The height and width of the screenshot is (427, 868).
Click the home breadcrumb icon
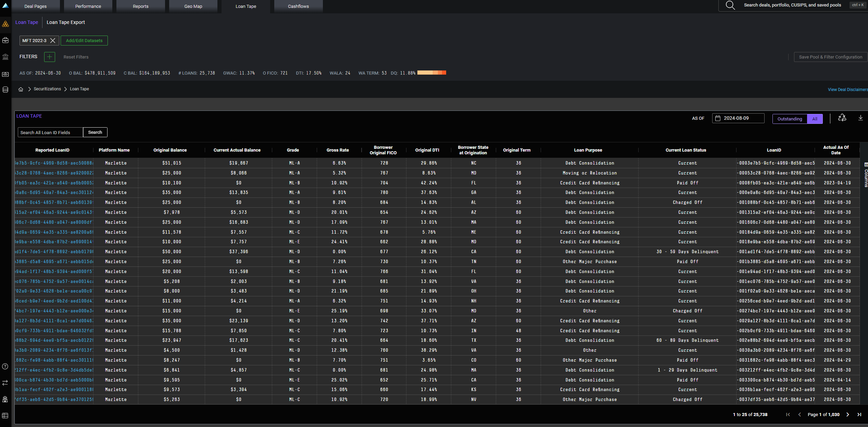(x=21, y=89)
